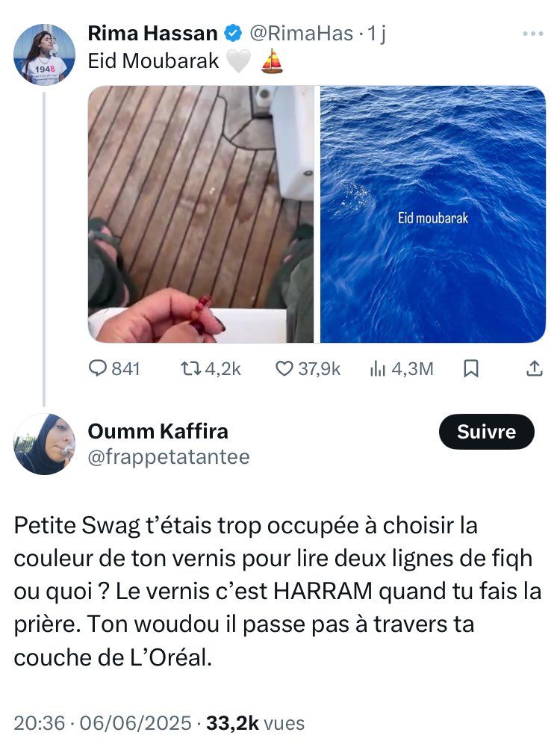Click the Oumm Kaffira display name
Viewport: 560px width, 744px height.
pyautogui.click(x=158, y=431)
